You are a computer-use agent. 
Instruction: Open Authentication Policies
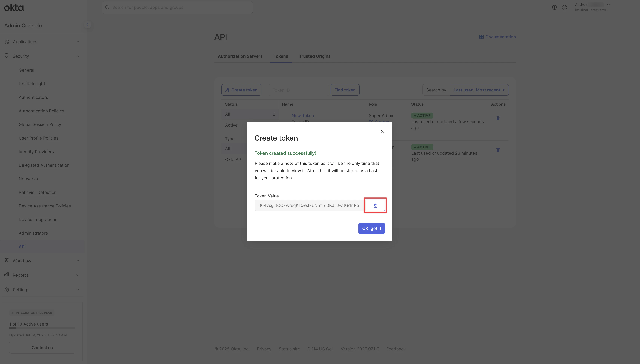41,111
